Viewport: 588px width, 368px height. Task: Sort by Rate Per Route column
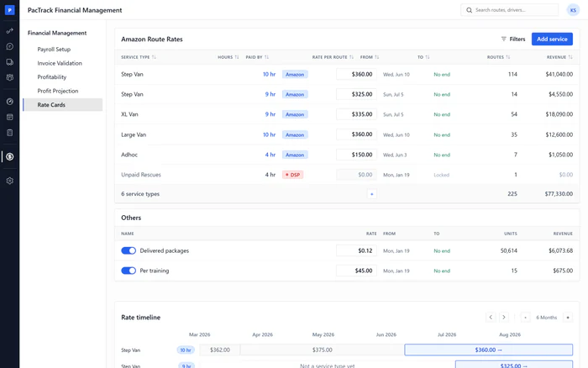tap(333, 57)
